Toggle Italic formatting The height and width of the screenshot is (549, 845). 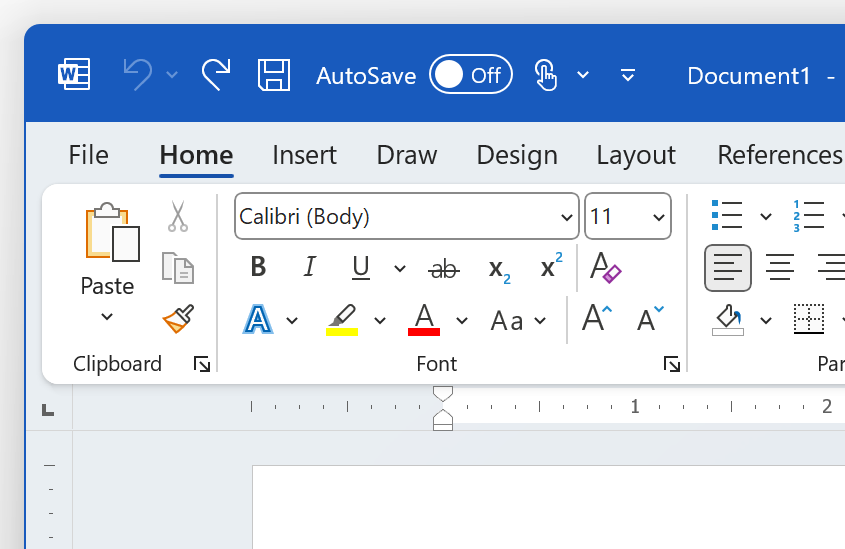tap(309, 267)
